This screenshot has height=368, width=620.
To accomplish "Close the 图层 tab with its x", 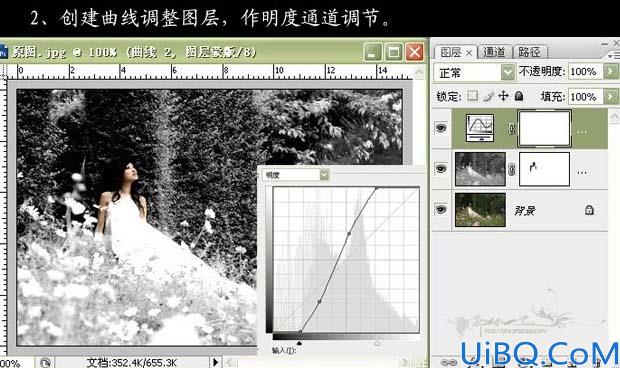I will pos(469,52).
